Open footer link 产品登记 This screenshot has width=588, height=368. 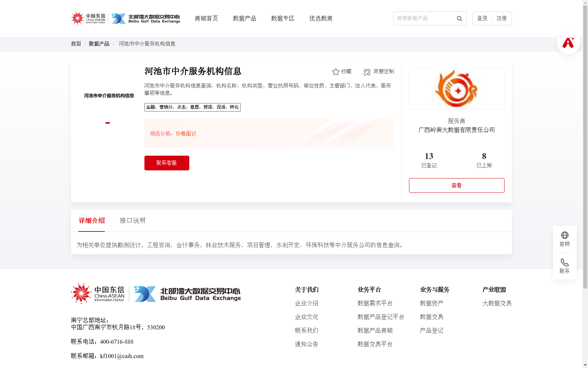(431, 330)
